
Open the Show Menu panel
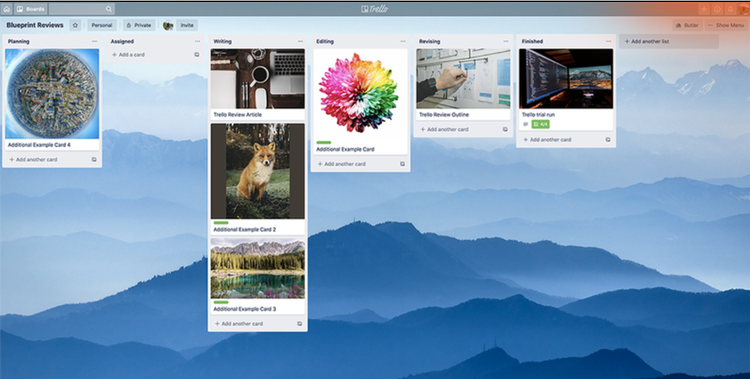(x=725, y=25)
